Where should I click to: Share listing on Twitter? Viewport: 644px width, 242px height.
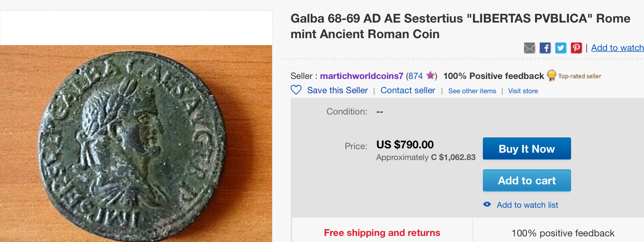tap(561, 48)
